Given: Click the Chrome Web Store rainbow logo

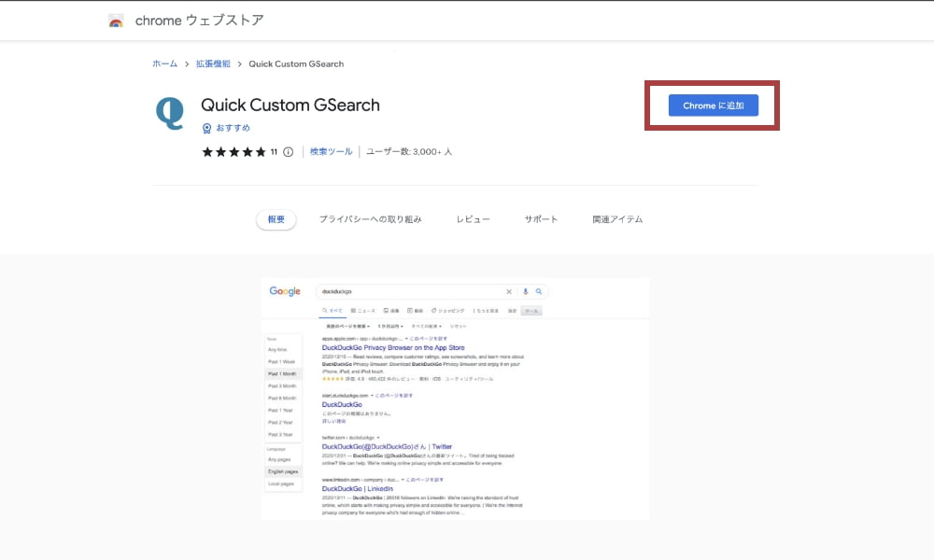Looking at the screenshot, I should 116,21.
